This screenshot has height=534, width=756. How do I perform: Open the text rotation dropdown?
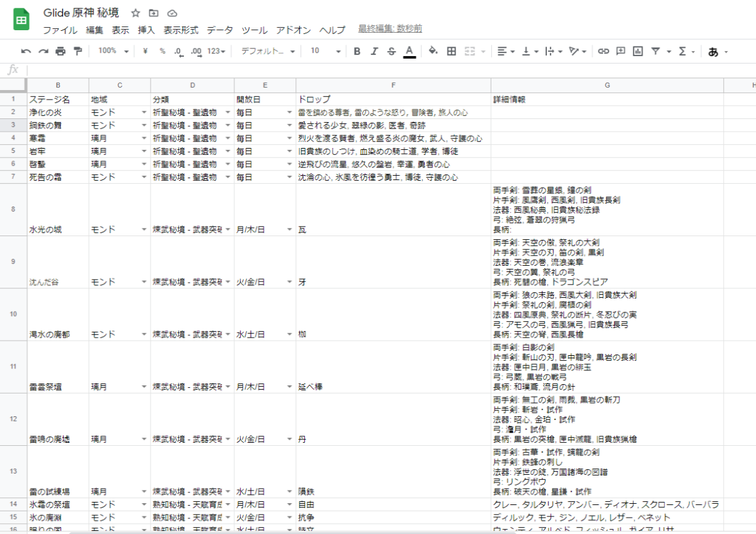(577, 52)
